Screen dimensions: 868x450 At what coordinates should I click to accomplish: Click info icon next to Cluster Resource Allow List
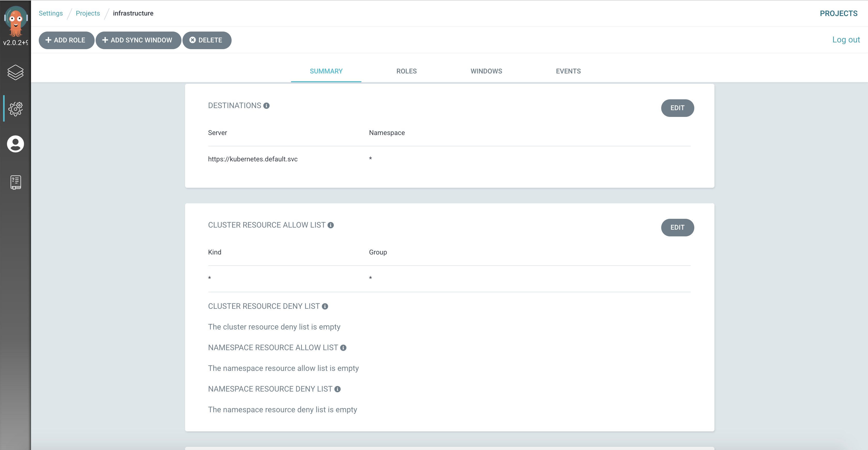point(331,225)
